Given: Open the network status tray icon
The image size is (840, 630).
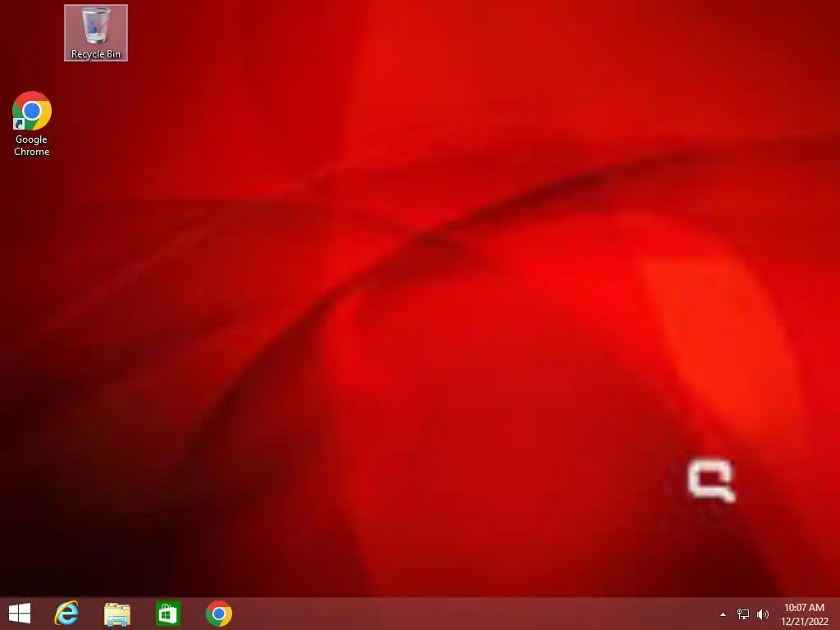Looking at the screenshot, I should pyautogui.click(x=743, y=614).
